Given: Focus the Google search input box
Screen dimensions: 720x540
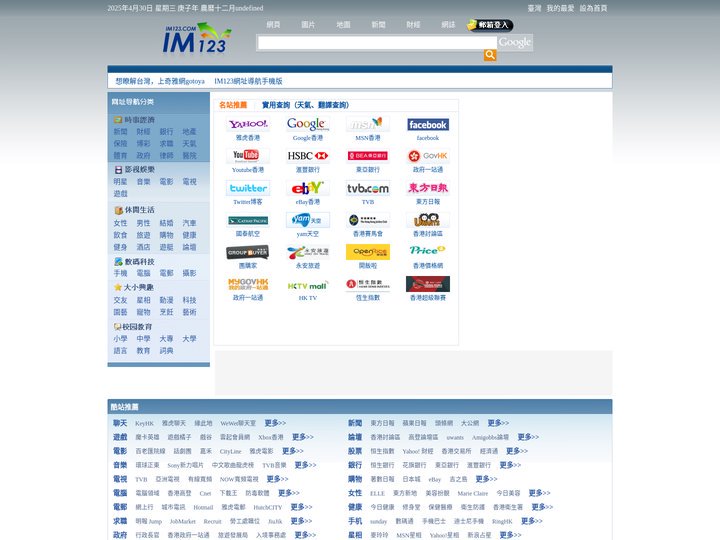Looking at the screenshot, I should coord(377,43).
